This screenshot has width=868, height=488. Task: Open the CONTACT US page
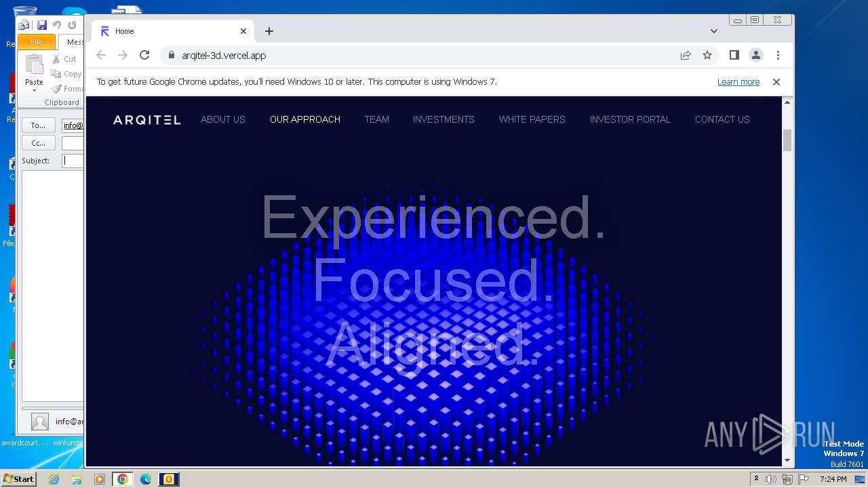[722, 119]
